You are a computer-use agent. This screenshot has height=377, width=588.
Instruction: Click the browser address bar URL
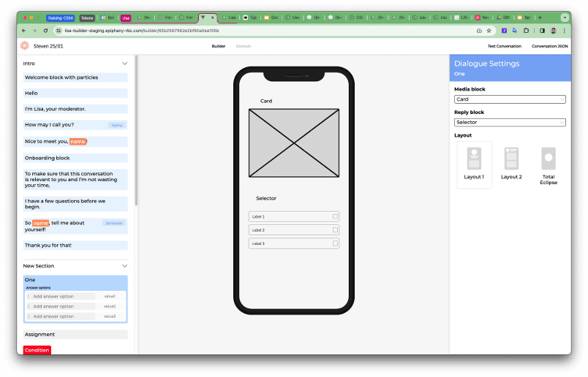point(142,31)
